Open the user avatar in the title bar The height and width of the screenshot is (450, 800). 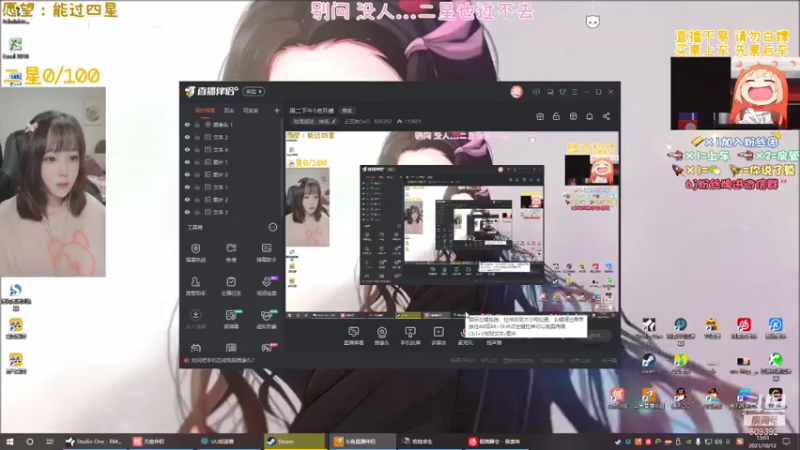pyautogui.click(x=516, y=92)
